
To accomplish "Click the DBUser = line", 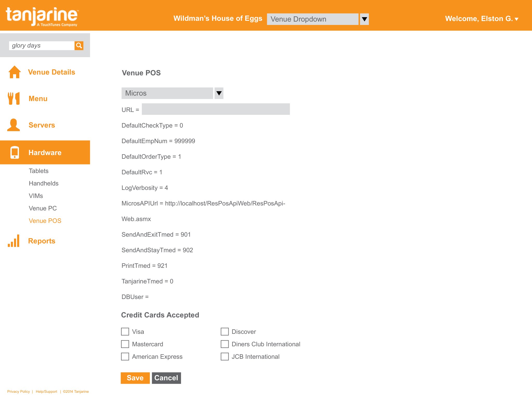I will click(x=135, y=297).
